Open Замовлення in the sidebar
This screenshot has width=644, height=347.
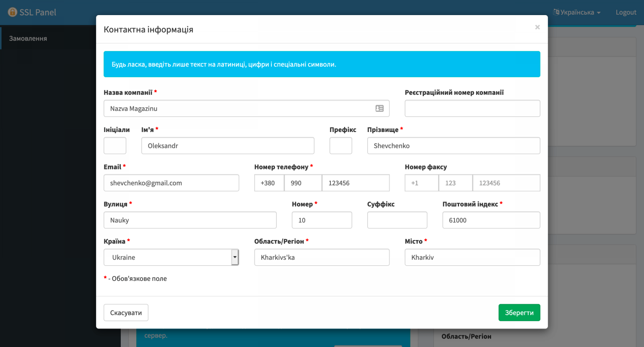pyautogui.click(x=28, y=38)
